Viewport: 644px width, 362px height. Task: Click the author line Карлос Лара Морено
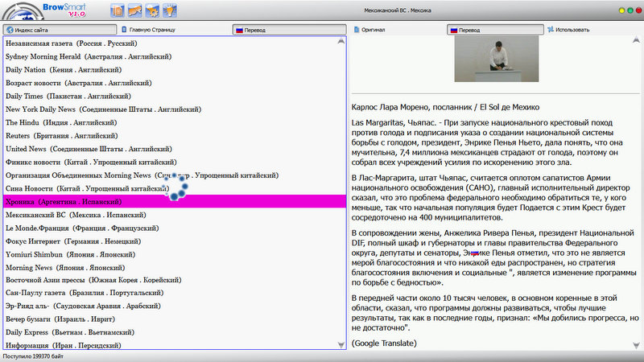coord(445,107)
